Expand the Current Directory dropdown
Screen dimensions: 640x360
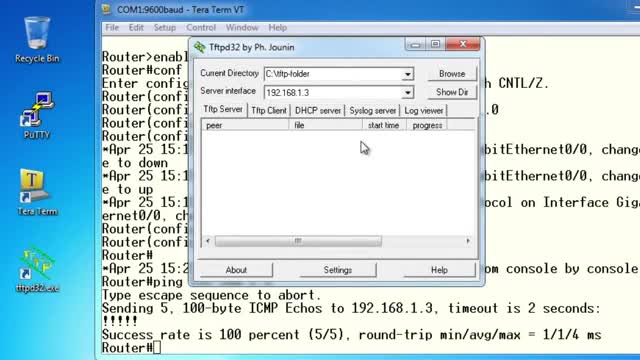[x=407, y=74]
